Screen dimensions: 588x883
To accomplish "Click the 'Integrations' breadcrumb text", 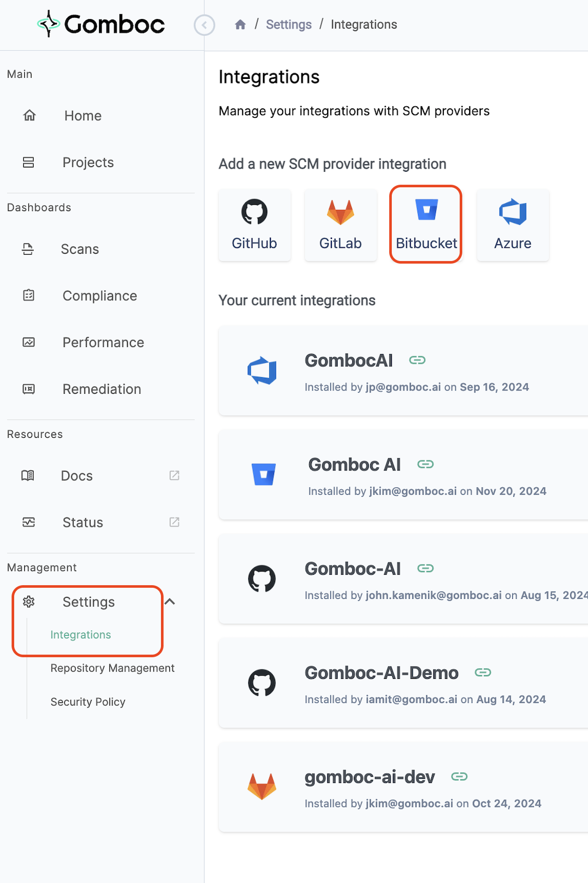I will 364,25.
